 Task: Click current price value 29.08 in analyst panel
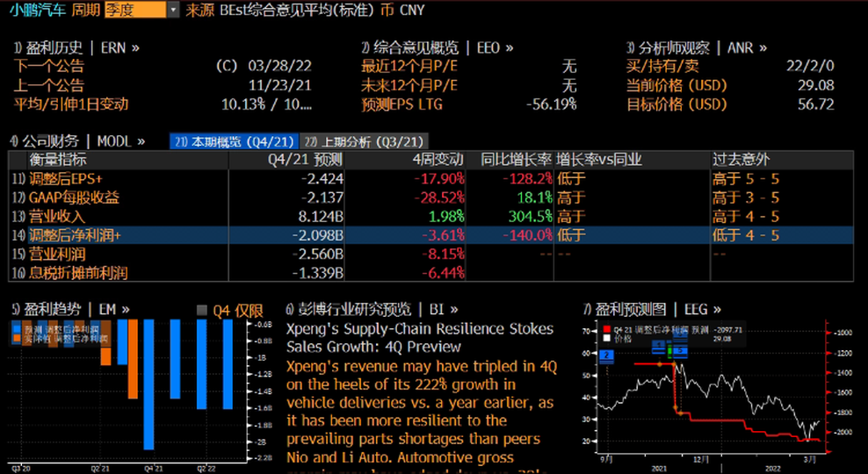(x=816, y=85)
